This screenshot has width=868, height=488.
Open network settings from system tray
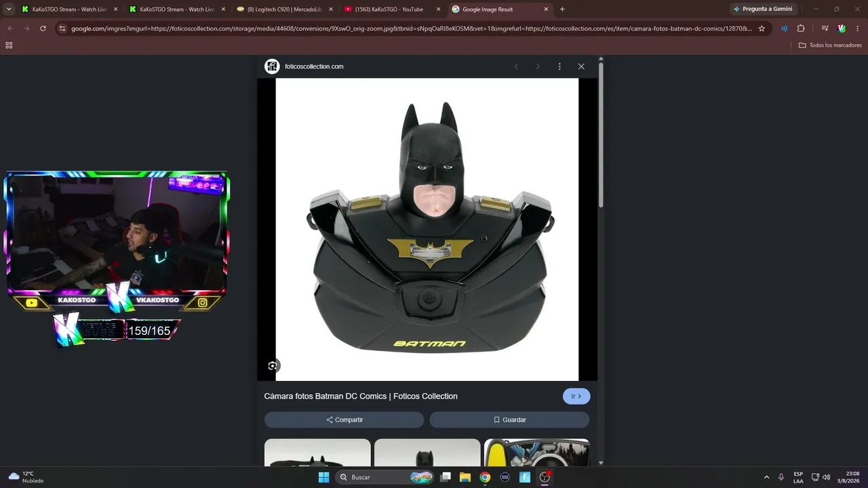coord(815,477)
